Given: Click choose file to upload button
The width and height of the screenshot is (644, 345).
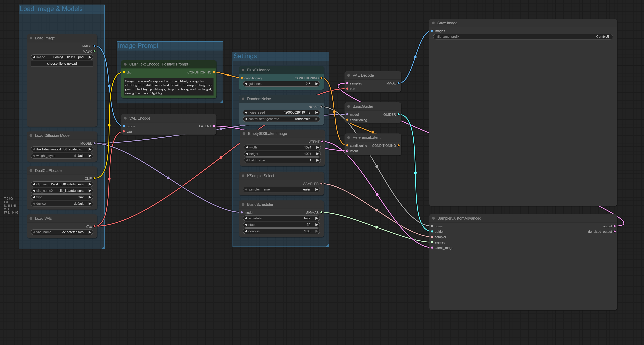Looking at the screenshot, I should pyautogui.click(x=62, y=64).
